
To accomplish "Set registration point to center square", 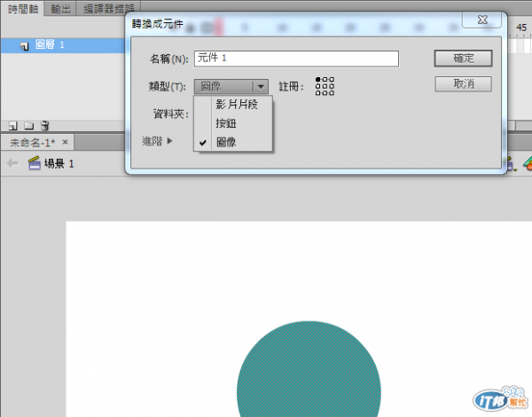I will pyautogui.click(x=325, y=86).
